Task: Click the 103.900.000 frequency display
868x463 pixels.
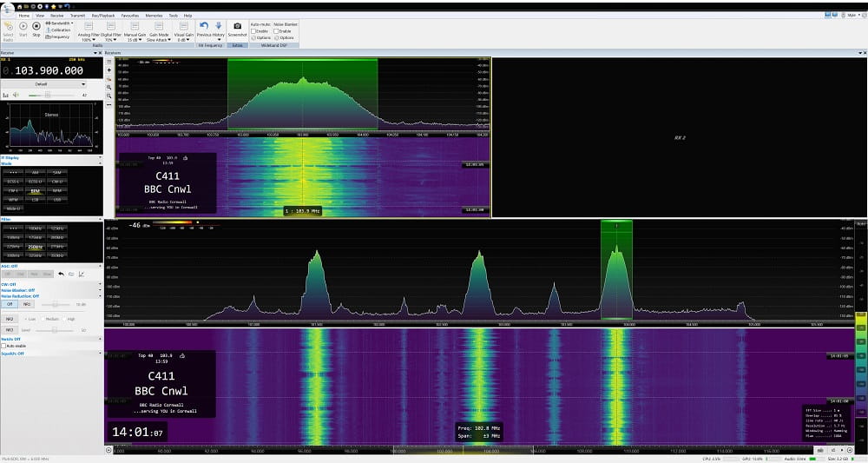Action: (x=48, y=70)
